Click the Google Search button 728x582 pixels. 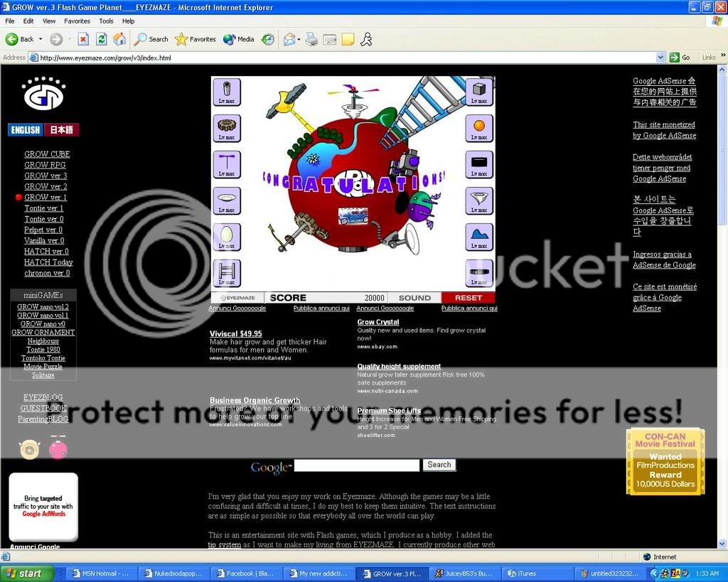(x=439, y=465)
